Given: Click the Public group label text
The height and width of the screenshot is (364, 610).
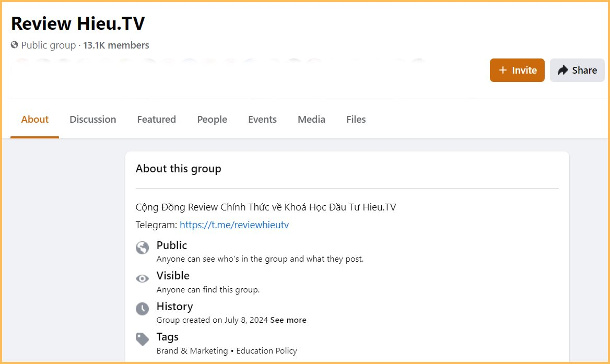Looking at the screenshot, I should click(48, 45).
